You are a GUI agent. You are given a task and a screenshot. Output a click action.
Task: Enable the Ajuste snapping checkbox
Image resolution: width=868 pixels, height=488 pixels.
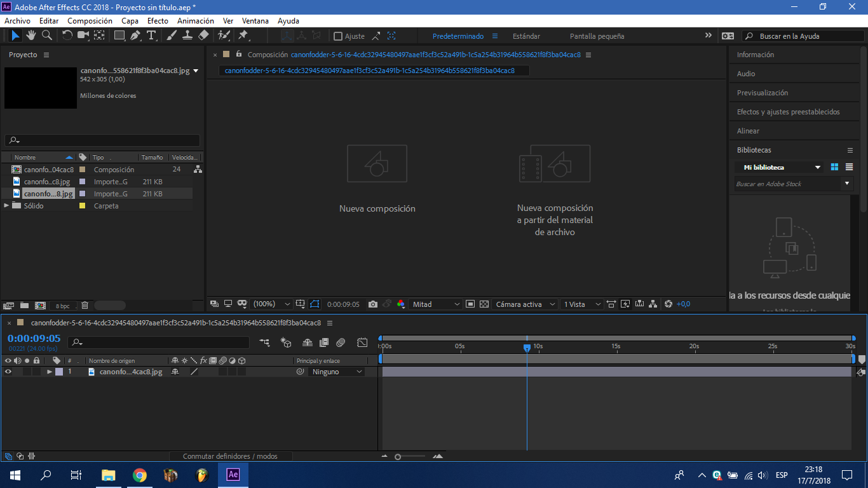[338, 36]
